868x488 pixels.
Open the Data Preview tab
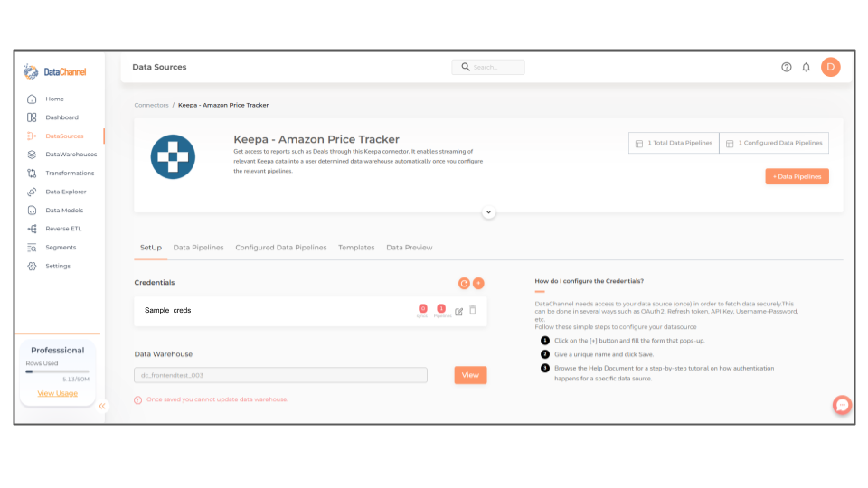click(409, 248)
